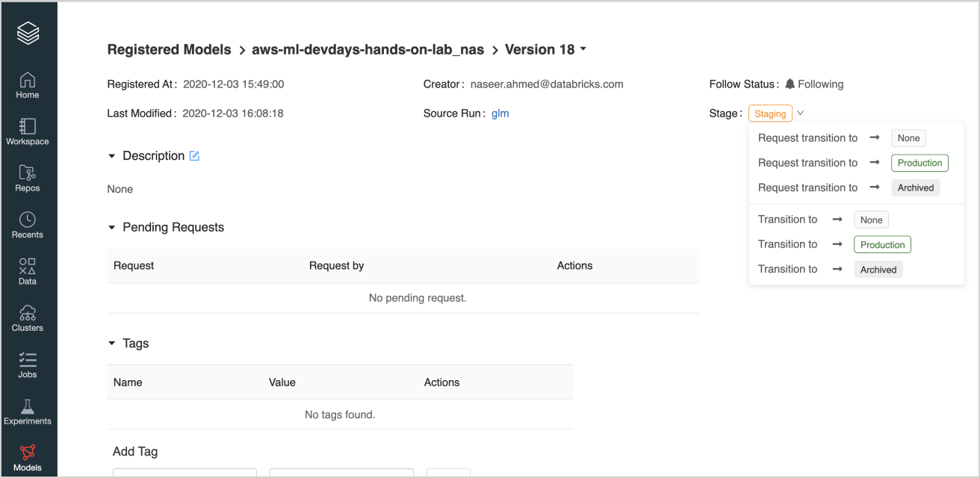Collapse the Tags section
Viewport: 980px width, 478px height.
coord(112,344)
